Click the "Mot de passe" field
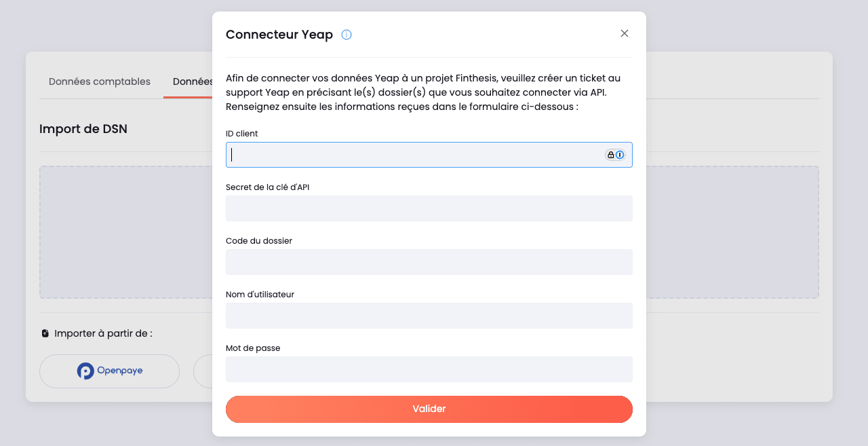 (x=429, y=369)
